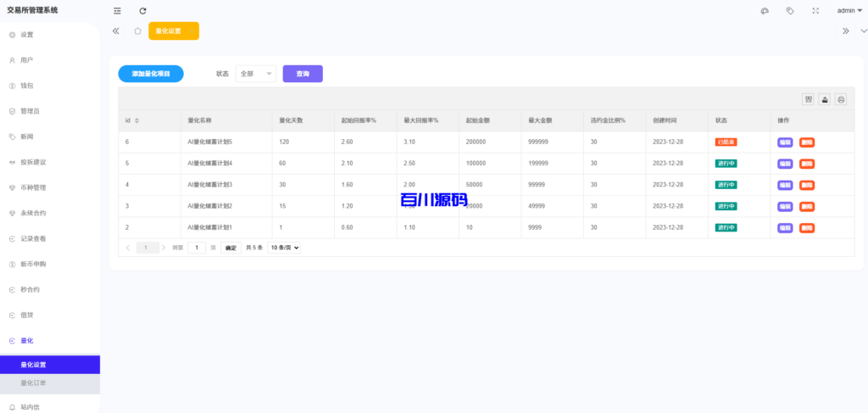Click the 确定 pagination button

(231, 248)
